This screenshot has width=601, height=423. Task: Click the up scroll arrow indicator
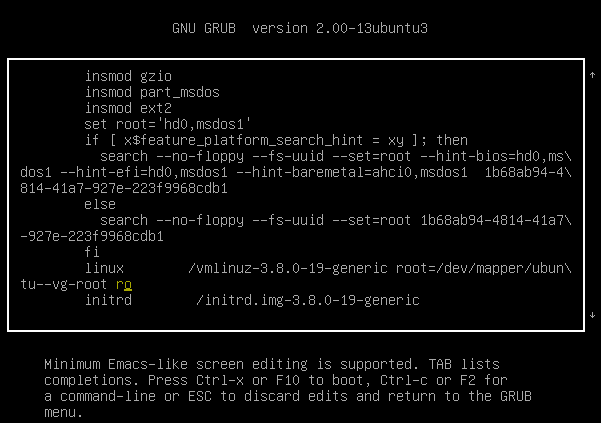pyautogui.click(x=593, y=75)
